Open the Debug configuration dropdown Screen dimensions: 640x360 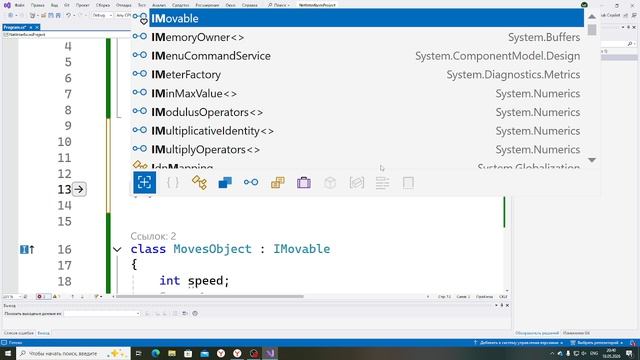[102, 15]
